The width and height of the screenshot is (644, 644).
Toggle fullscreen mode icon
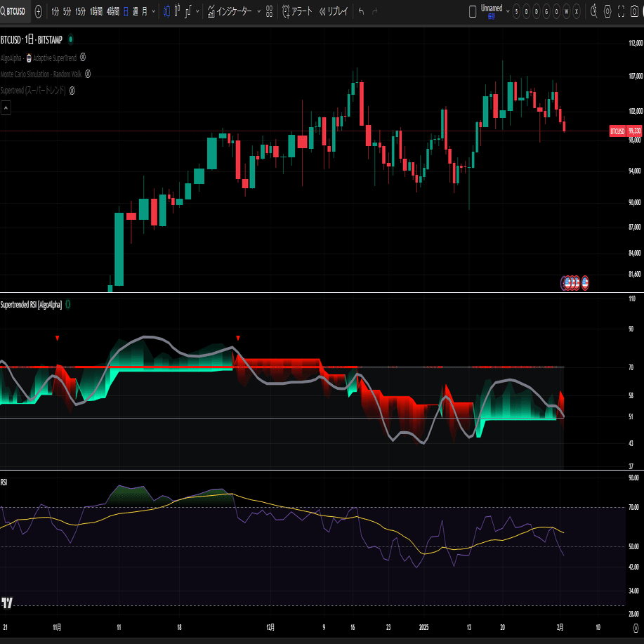(x=621, y=11)
